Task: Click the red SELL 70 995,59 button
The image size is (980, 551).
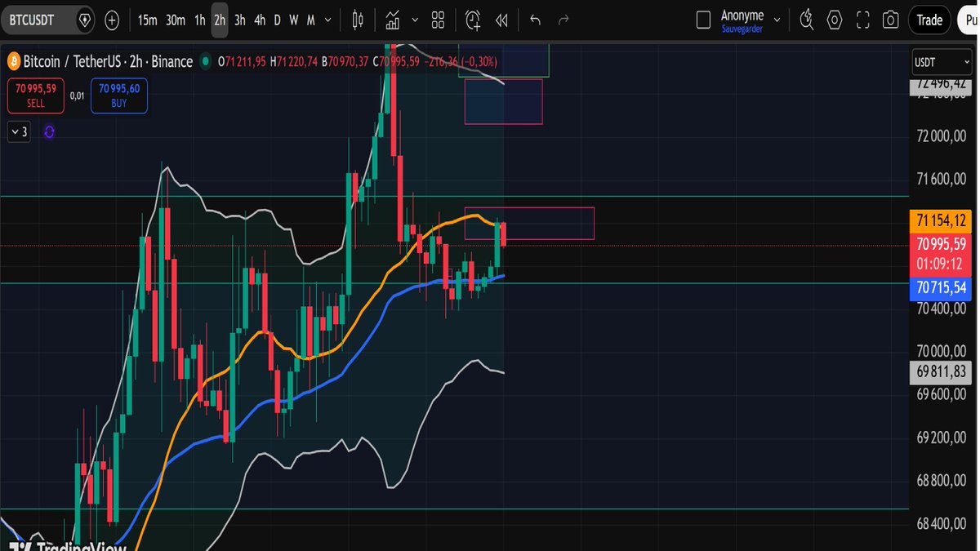Action: pyautogui.click(x=35, y=96)
